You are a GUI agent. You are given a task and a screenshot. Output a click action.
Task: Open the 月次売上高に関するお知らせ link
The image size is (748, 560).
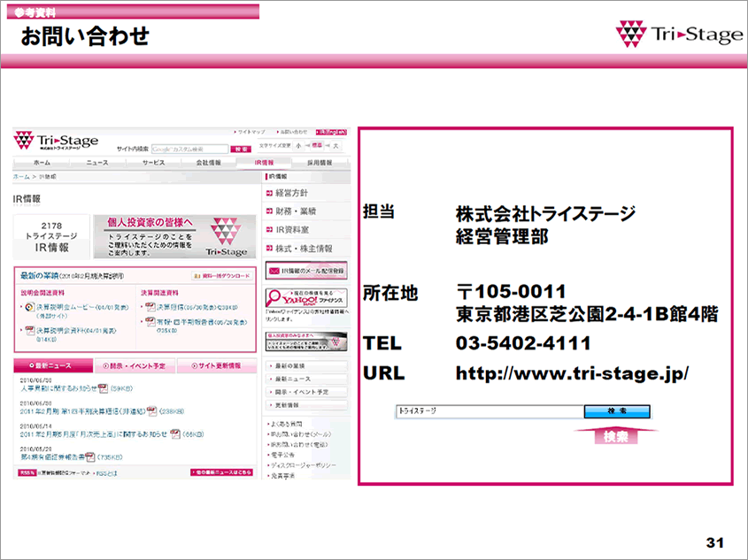pyautogui.click(x=94, y=434)
